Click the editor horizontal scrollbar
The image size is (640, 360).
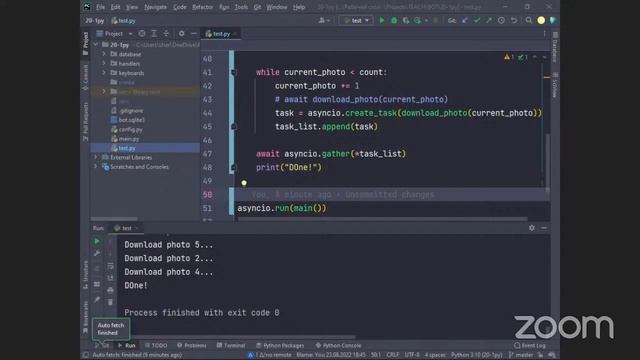[x=382, y=219]
